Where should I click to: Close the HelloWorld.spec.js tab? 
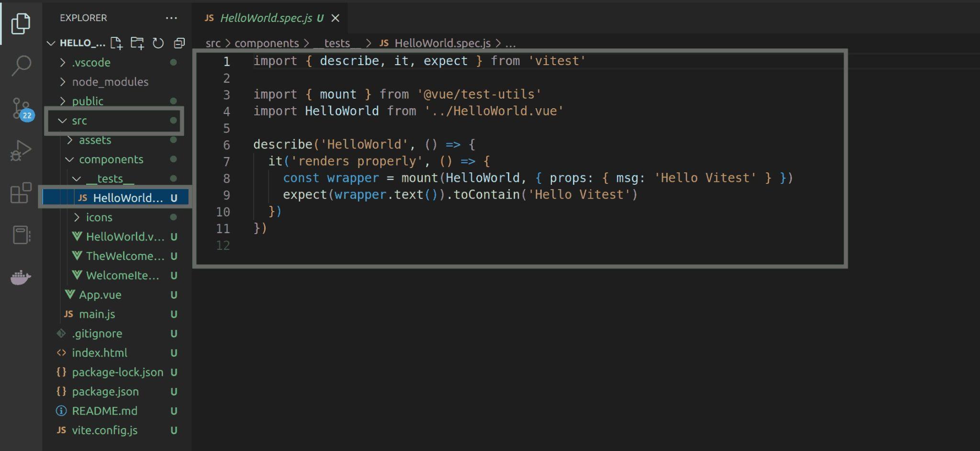[x=335, y=18]
